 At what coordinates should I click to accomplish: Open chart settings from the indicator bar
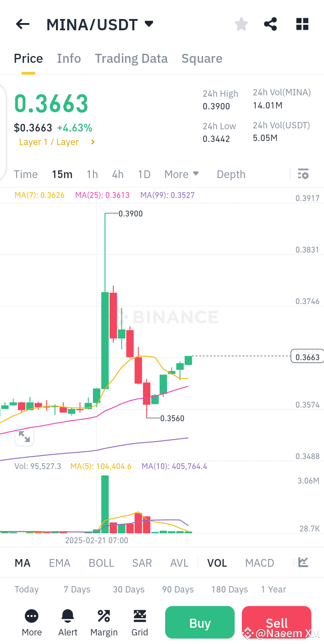(x=303, y=174)
